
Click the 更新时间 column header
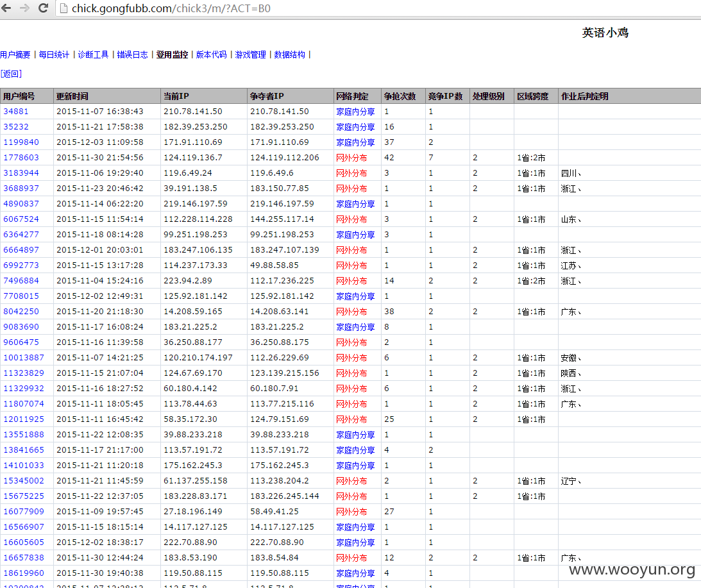[72, 96]
